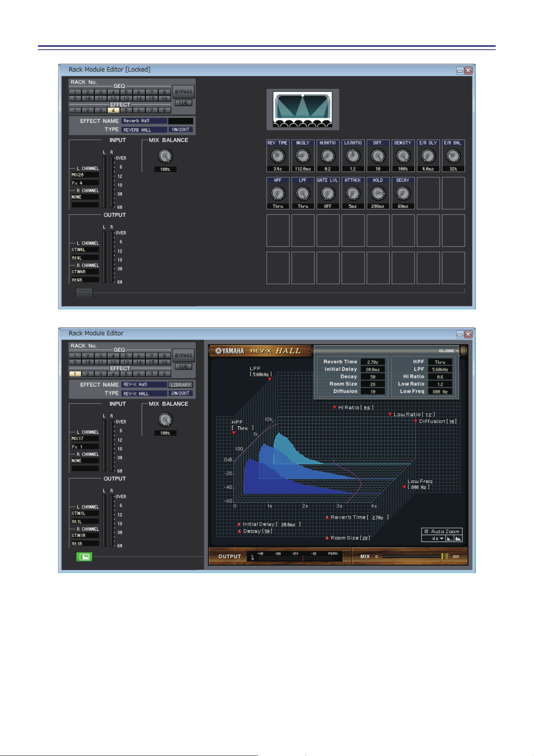Select single-decay zoom view icon
The width and height of the screenshot is (534, 756).
pos(450,538)
